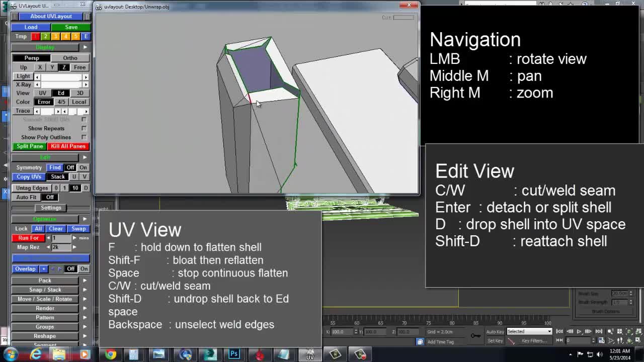Viewport: 644px width, 362px height.
Task: Click the volume icon in system tray
Action: [599, 354]
